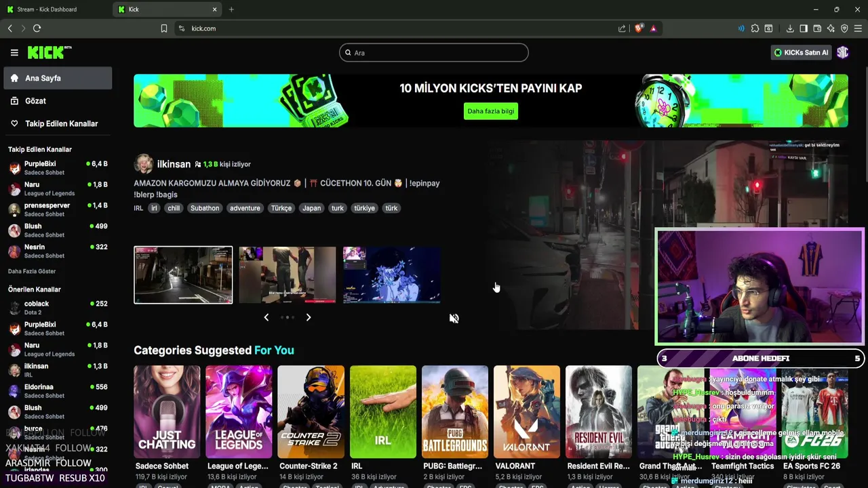Viewport: 868px width, 488px height.
Task: Click the Categories Suggested For You heading
Action: [214, 350]
